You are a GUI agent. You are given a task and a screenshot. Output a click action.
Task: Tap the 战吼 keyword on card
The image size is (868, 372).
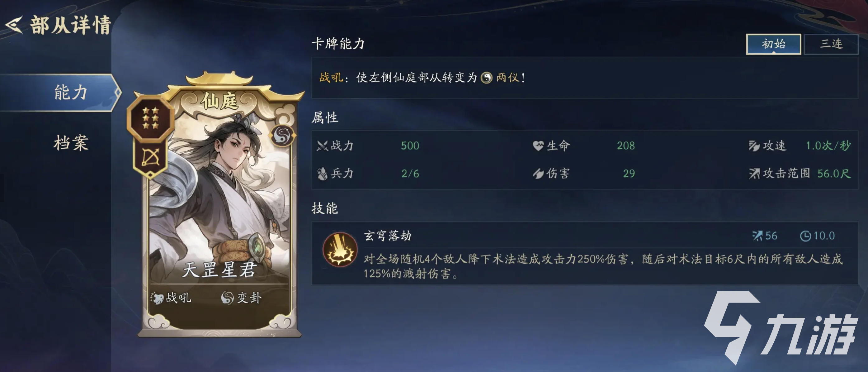tap(171, 298)
